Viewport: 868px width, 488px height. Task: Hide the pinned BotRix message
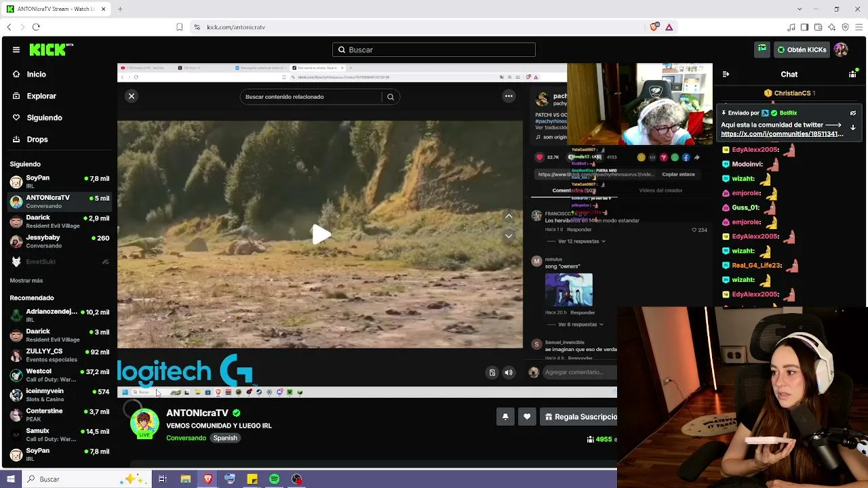point(853,113)
